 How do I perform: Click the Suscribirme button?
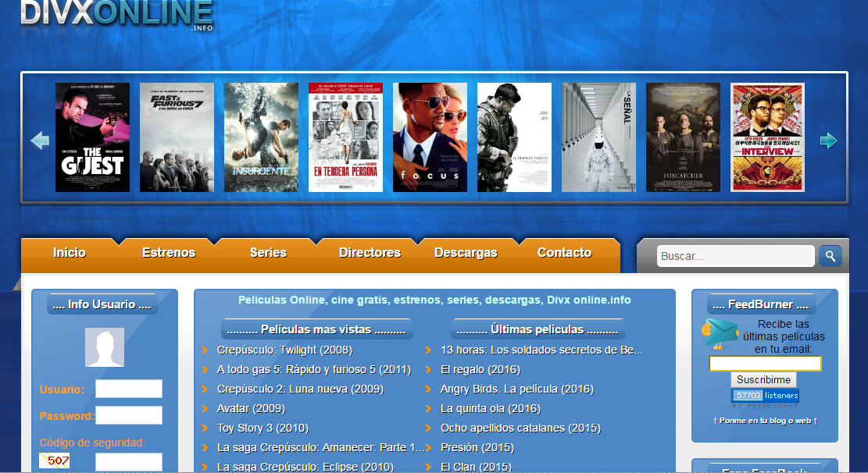pos(764,379)
